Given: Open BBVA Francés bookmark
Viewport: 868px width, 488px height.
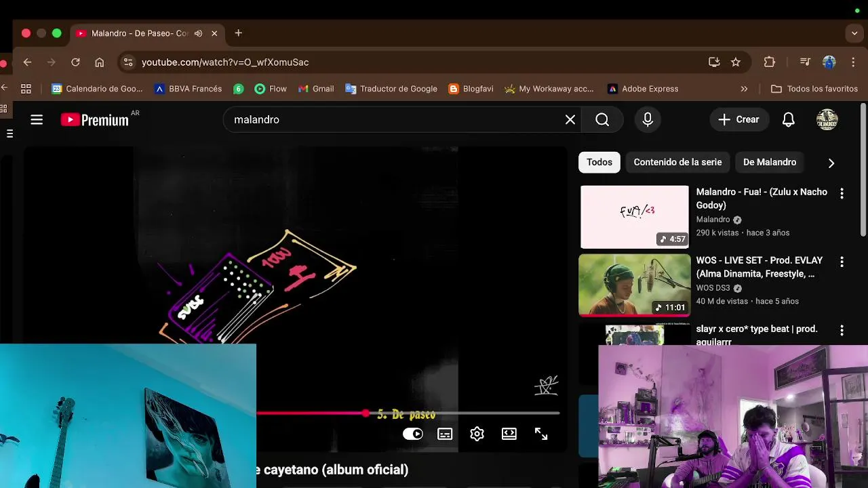Looking at the screenshot, I should click(x=188, y=89).
